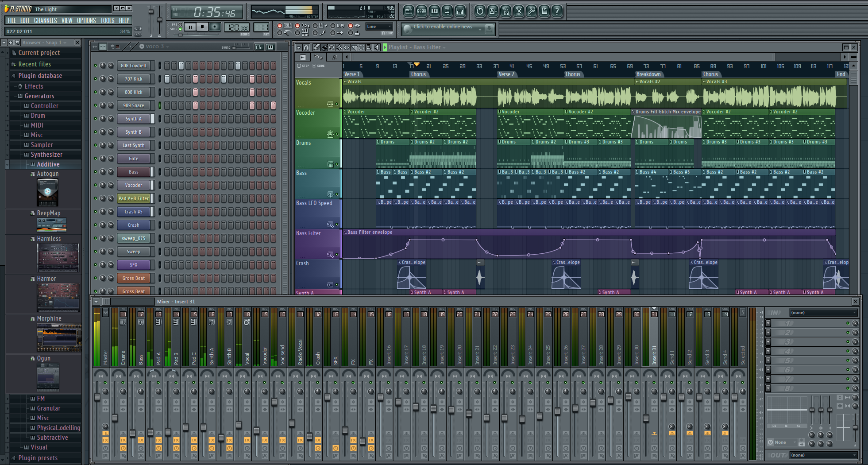
Task: Open Edison by clicking the microphone icon
Action: click(x=532, y=11)
